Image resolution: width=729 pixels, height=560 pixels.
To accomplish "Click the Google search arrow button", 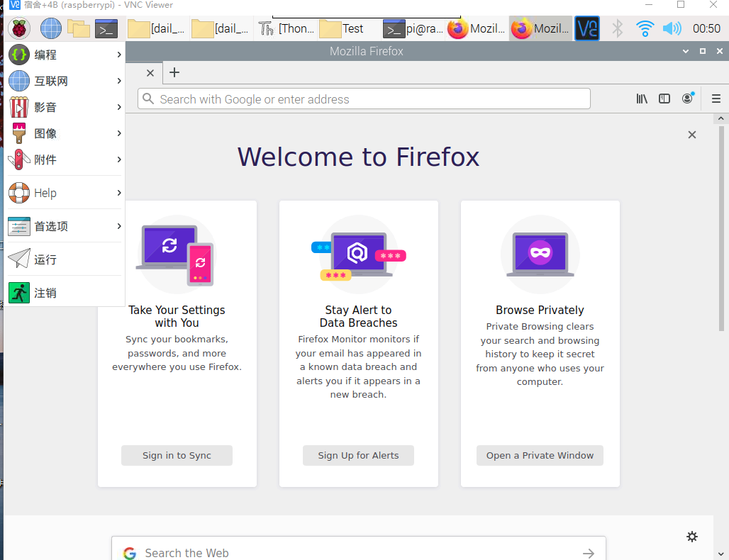I will (x=589, y=553).
